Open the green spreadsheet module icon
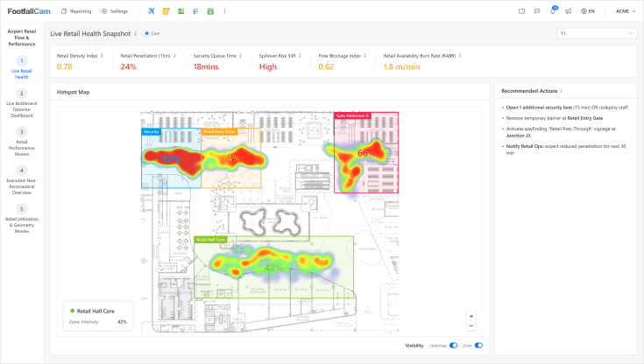 click(x=180, y=11)
